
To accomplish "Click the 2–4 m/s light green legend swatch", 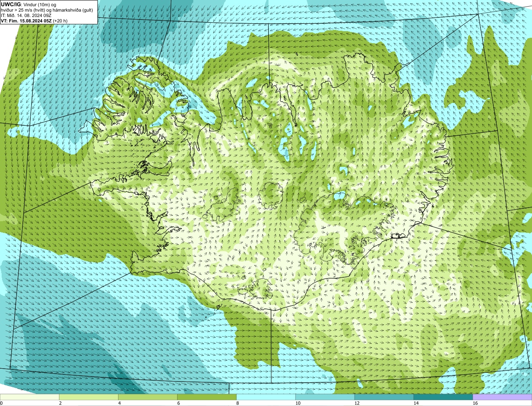I will pyautogui.click(x=89, y=397).
